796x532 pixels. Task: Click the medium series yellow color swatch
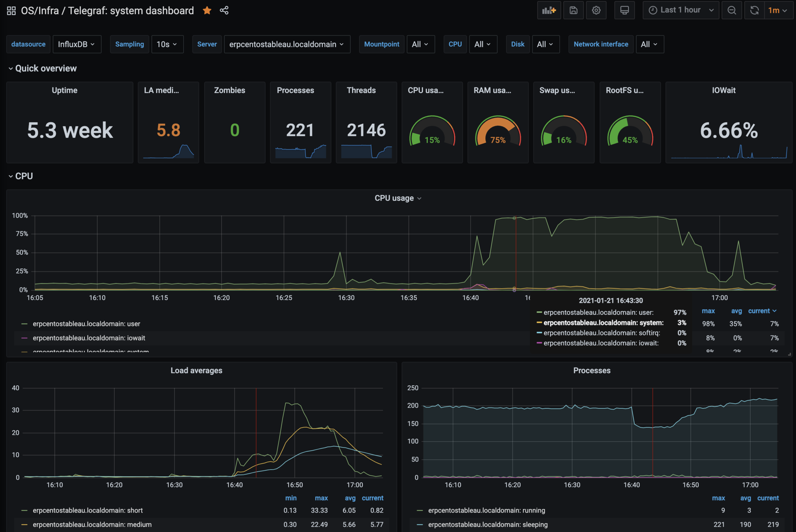[24, 525]
